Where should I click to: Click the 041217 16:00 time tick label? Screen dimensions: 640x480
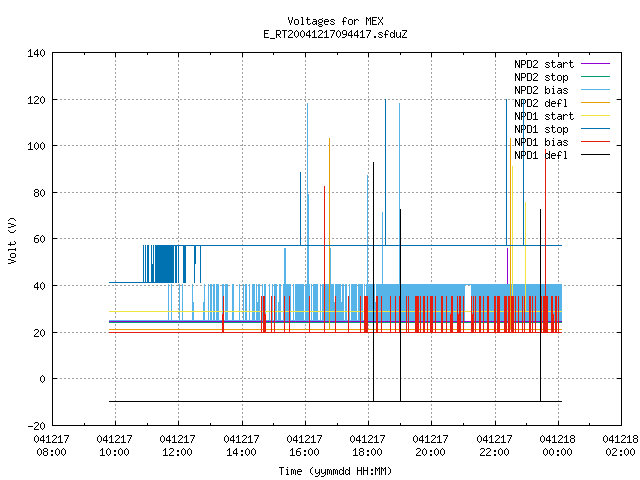coord(304,446)
